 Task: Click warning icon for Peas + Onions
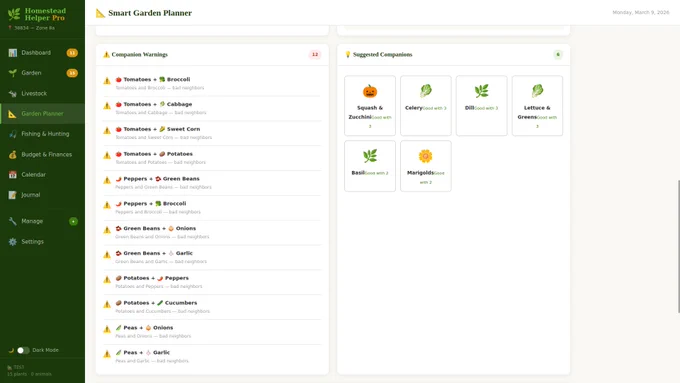[107, 329]
